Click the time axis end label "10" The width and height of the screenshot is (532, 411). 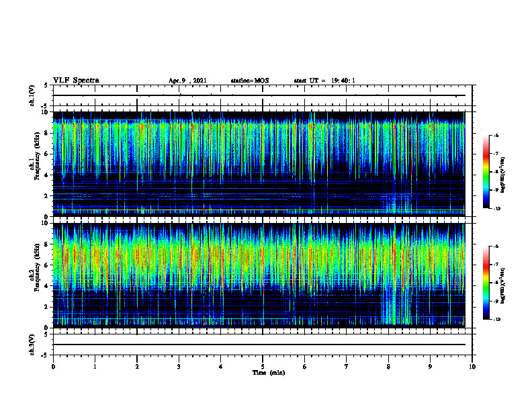click(472, 367)
